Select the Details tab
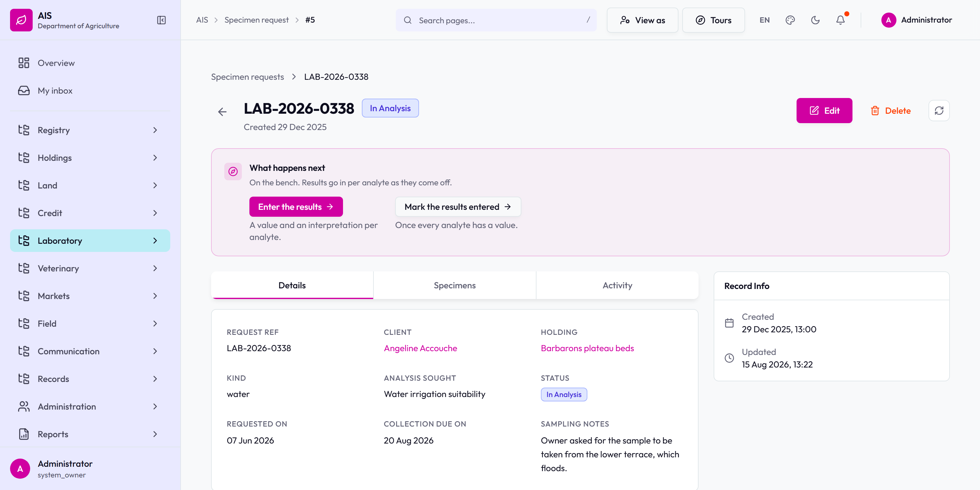980x490 pixels. [292, 285]
